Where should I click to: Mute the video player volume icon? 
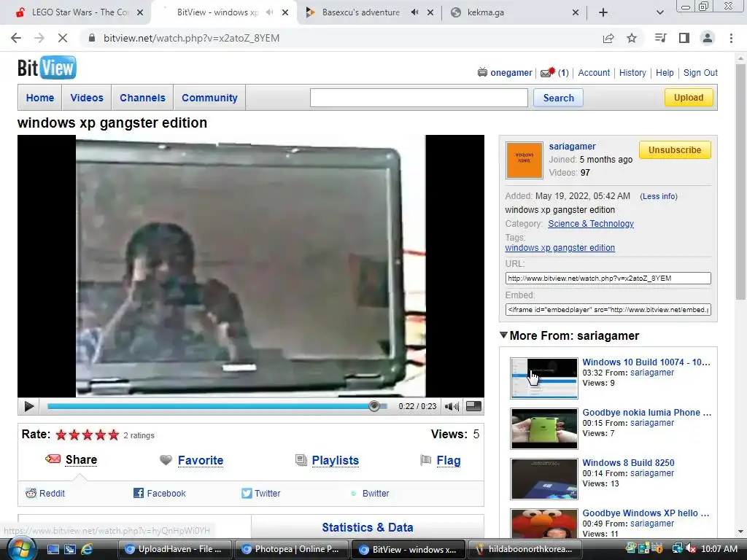pyautogui.click(x=452, y=406)
